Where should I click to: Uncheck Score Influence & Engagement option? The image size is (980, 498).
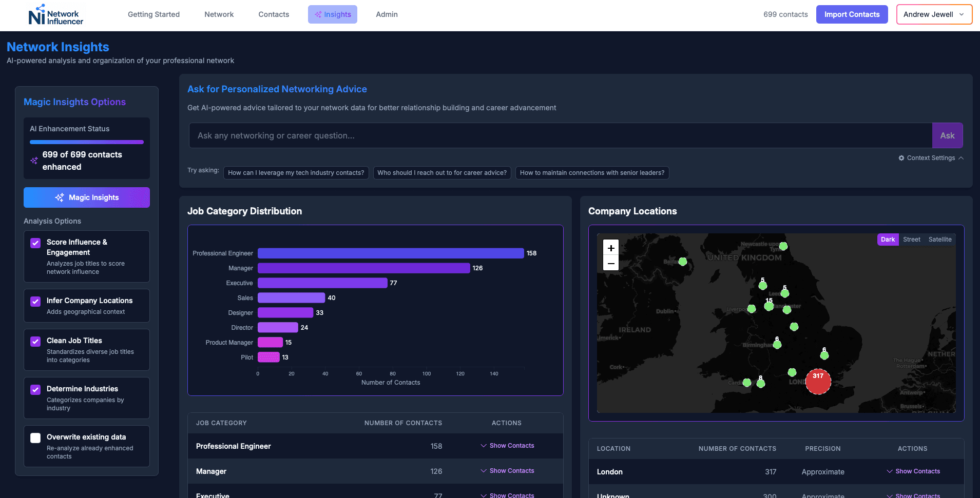coord(35,243)
